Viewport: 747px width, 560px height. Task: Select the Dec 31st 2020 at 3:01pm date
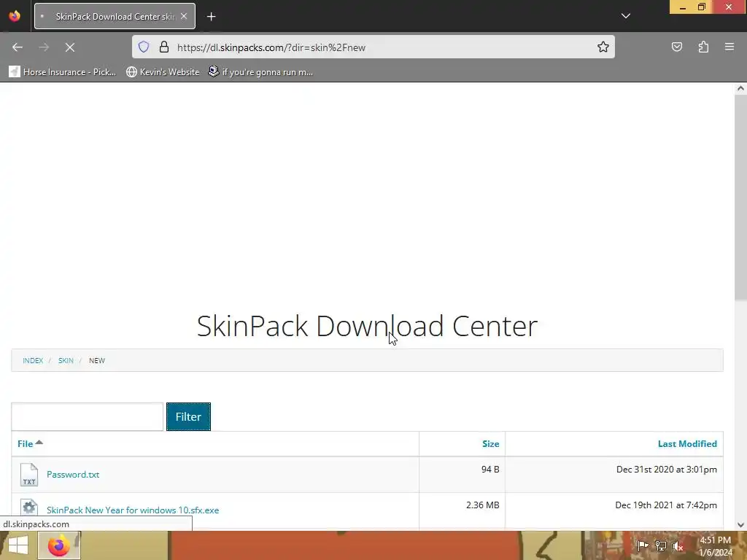click(x=667, y=470)
